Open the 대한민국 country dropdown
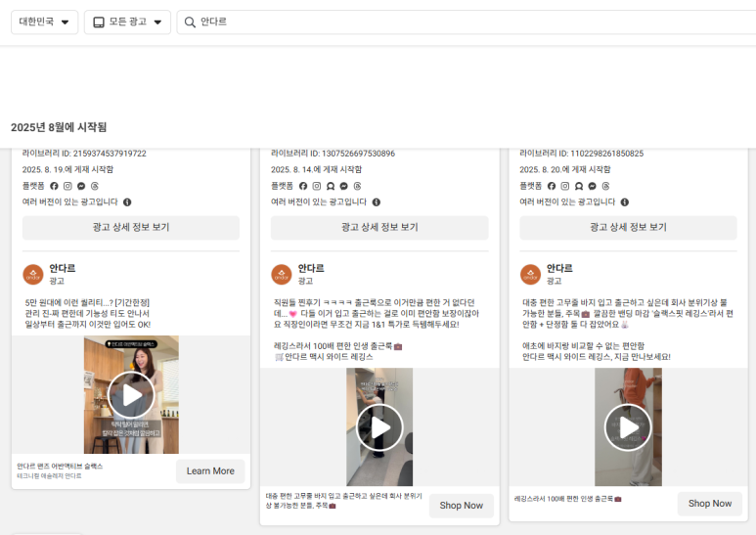Viewport: 756px width, 535px height. (x=44, y=22)
